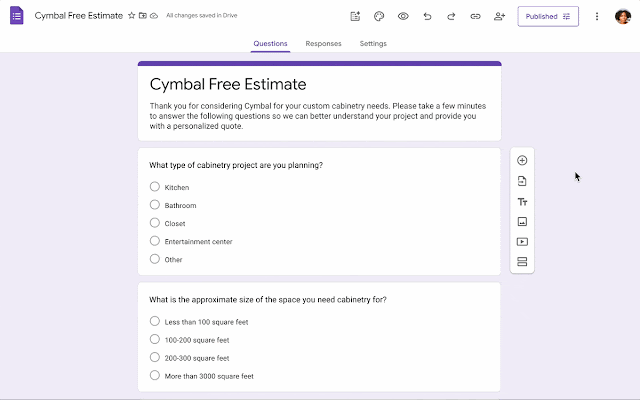Viewport: 640px width, 400px height.
Task: Choose the Bathroom radio option
Action: 155,205
